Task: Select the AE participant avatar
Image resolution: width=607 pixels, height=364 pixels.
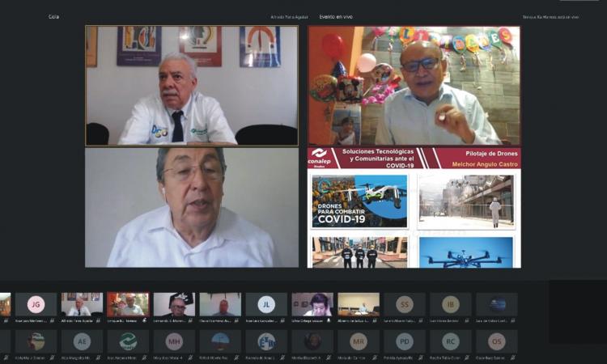Action: pos(82,341)
